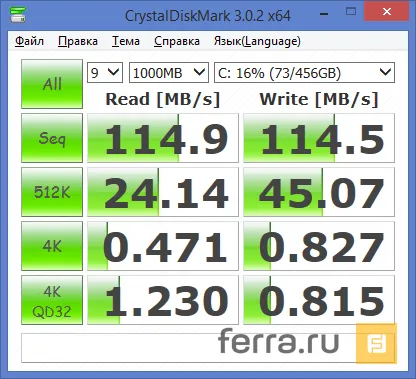Open the Тема menu
This screenshot has height=379, width=416.
(126, 41)
